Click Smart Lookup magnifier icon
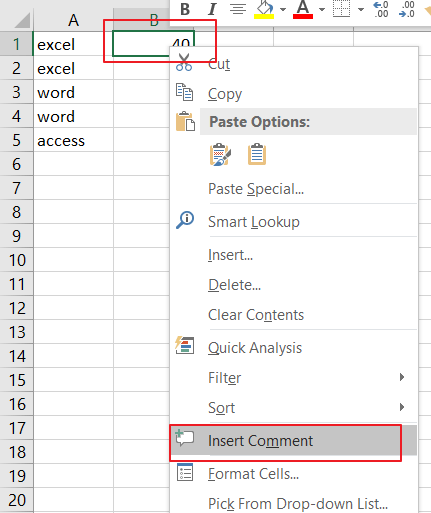431x513 pixels. [185, 220]
